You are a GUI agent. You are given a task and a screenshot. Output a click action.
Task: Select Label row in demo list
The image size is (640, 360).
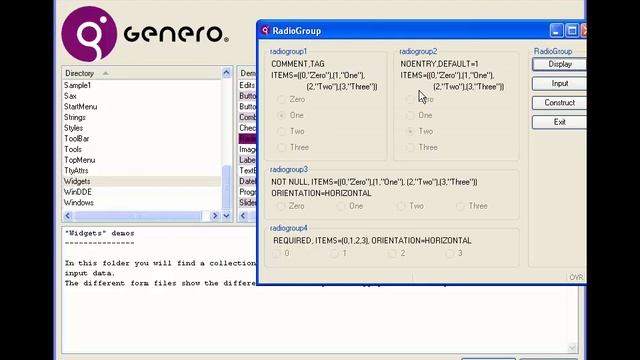(247, 160)
